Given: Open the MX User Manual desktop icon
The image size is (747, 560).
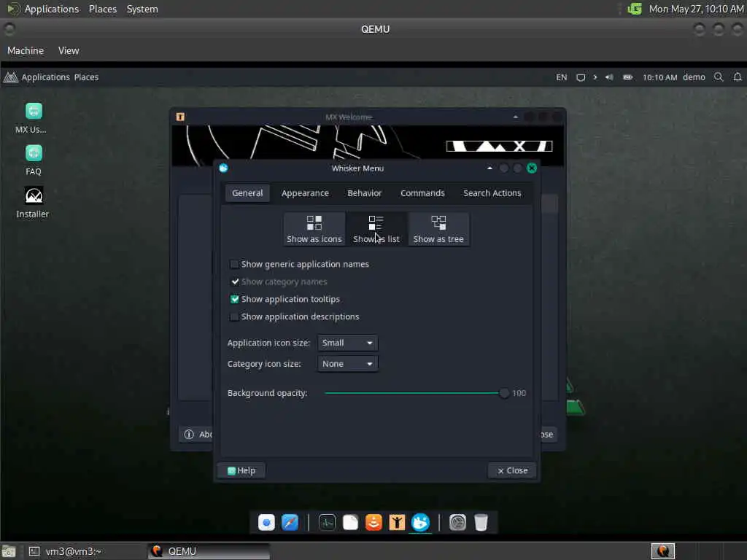Looking at the screenshot, I should tap(34, 118).
